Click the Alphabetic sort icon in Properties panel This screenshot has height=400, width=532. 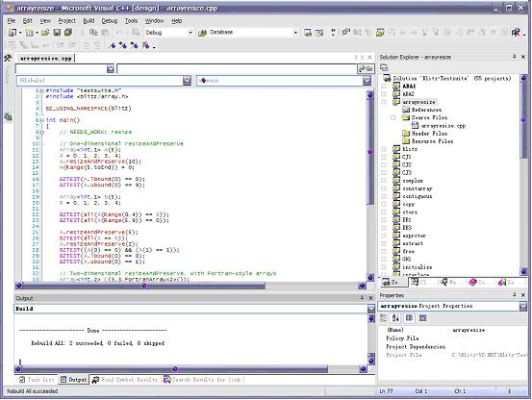pyautogui.click(x=395, y=318)
